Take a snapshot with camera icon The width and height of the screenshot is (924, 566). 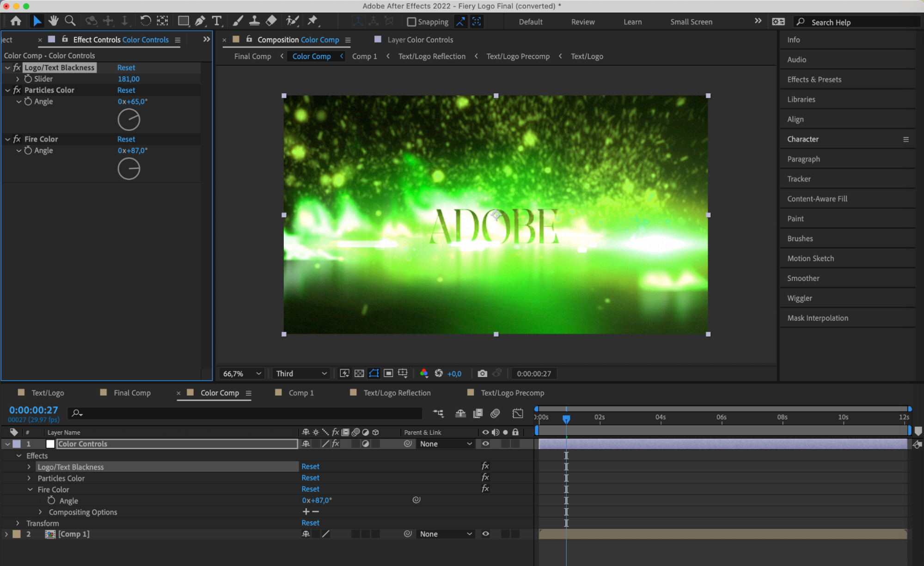(x=482, y=373)
